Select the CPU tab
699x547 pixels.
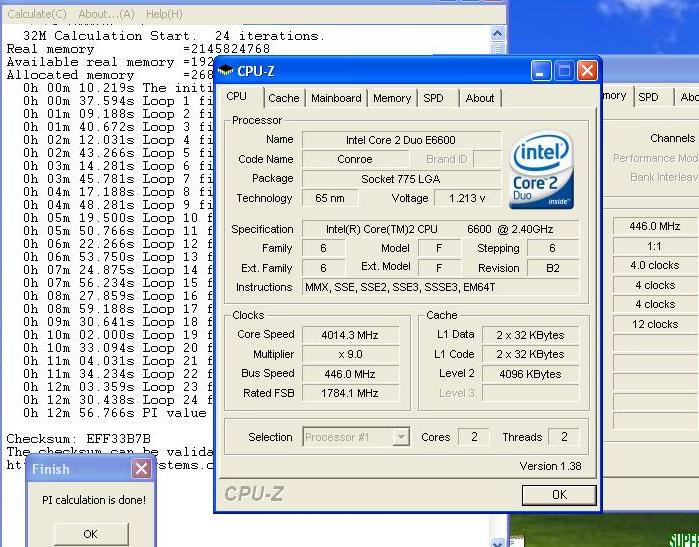[236, 96]
